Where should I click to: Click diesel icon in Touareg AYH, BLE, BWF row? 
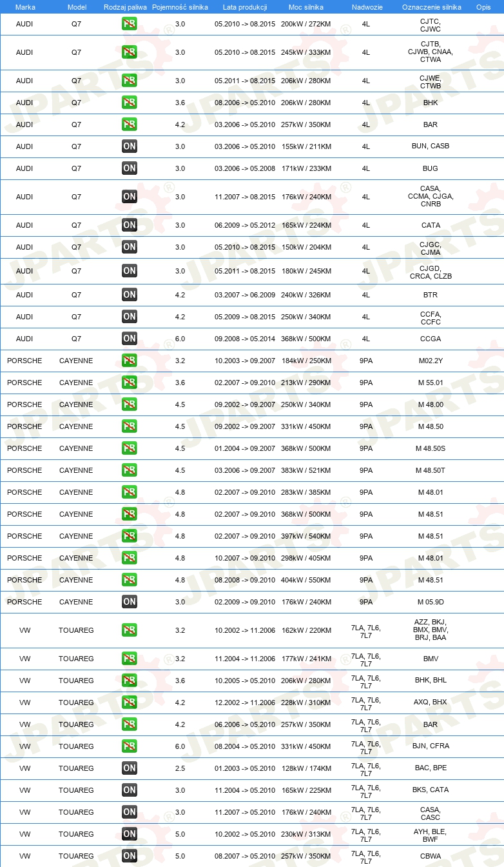[x=130, y=834]
